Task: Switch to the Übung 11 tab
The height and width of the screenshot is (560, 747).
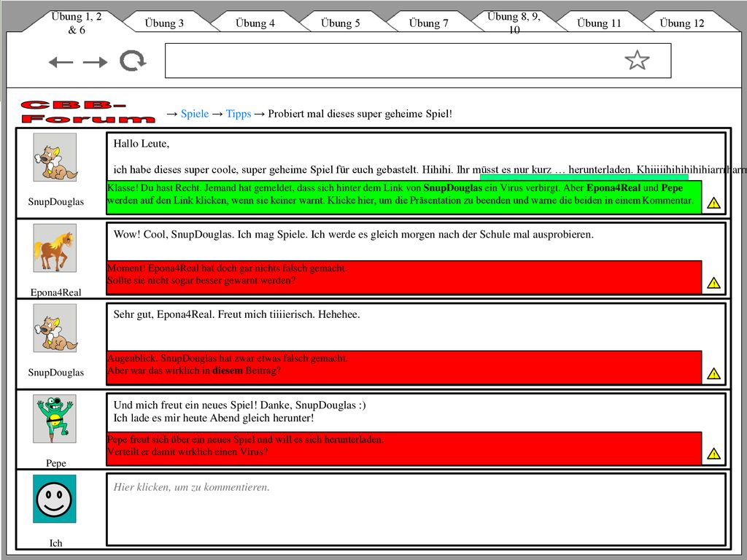Action: click(x=599, y=23)
